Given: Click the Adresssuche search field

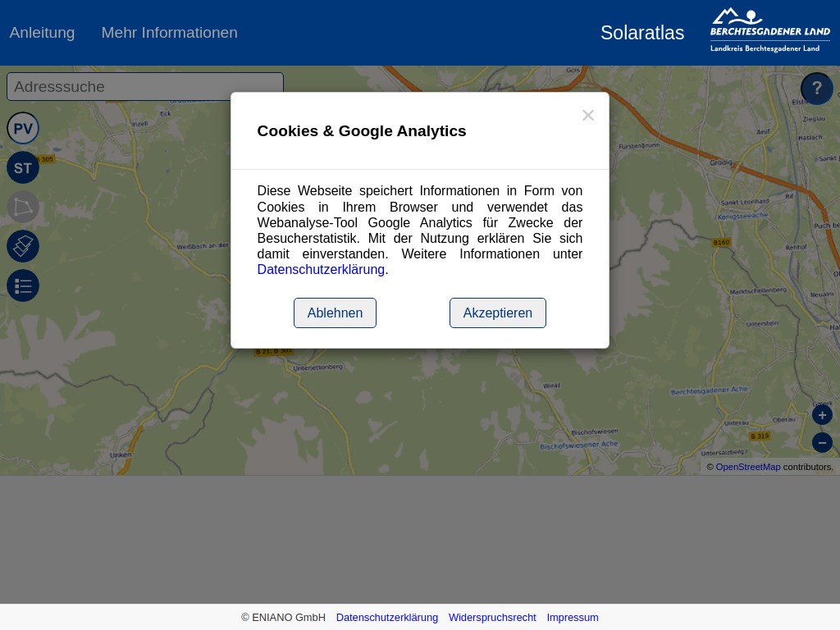Looking at the screenshot, I should pos(144,86).
